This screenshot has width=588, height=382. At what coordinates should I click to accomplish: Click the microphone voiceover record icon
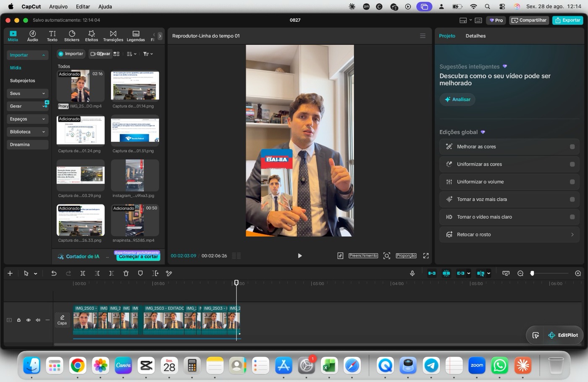412,273
